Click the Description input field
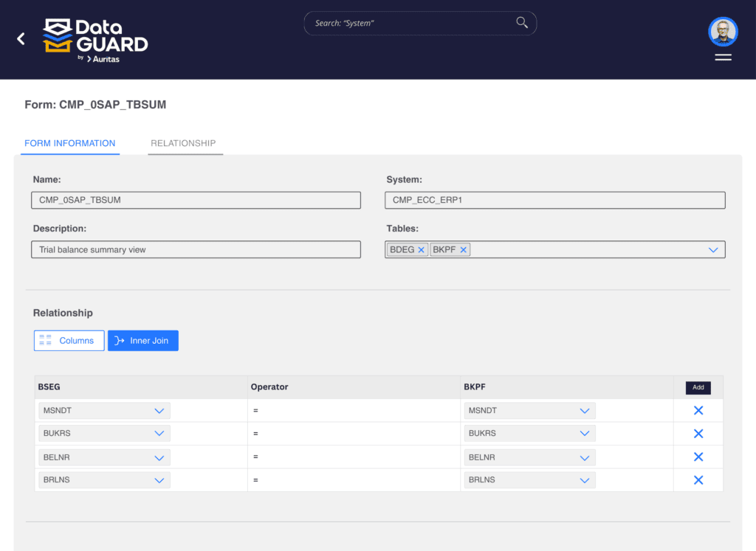The width and height of the screenshot is (756, 551). [x=196, y=250]
